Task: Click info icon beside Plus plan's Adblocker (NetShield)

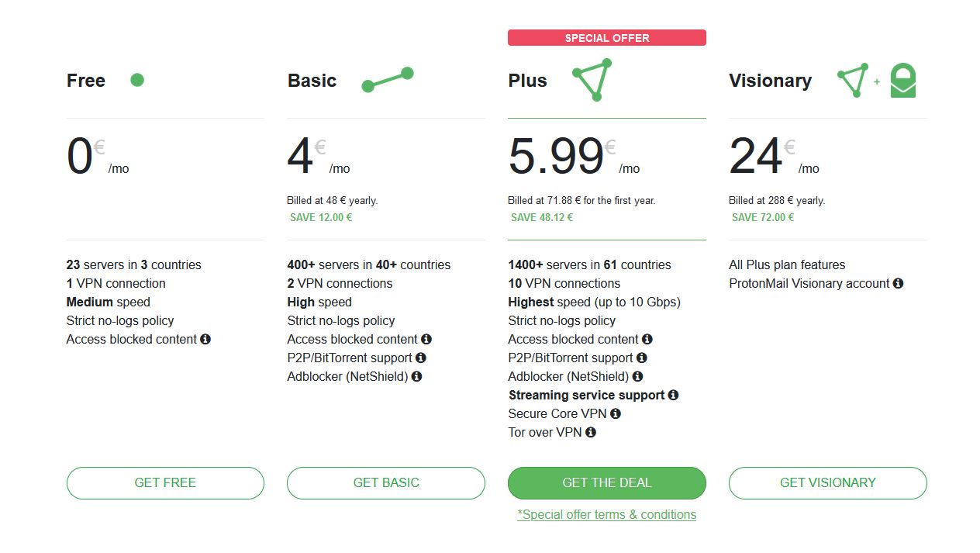Action: [x=638, y=376]
